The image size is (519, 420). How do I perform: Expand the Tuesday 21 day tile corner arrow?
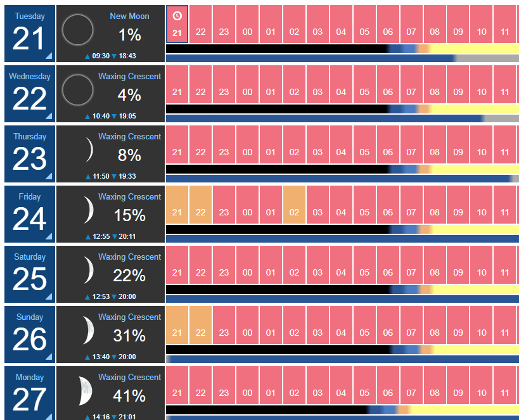point(49,56)
